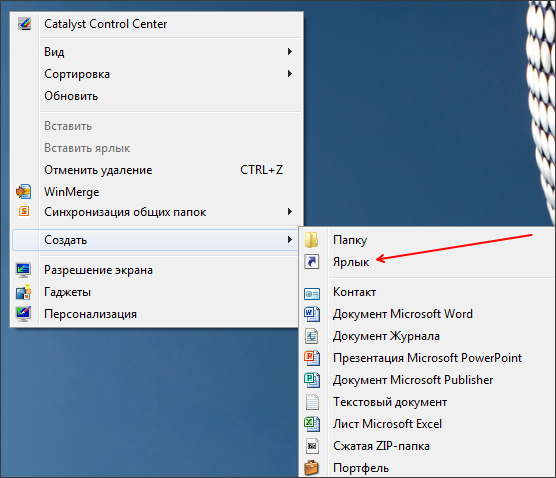This screenshot has width=556, height=478.
Task: Create Документ Microsoft Word
Action: [x=427, y=314]
